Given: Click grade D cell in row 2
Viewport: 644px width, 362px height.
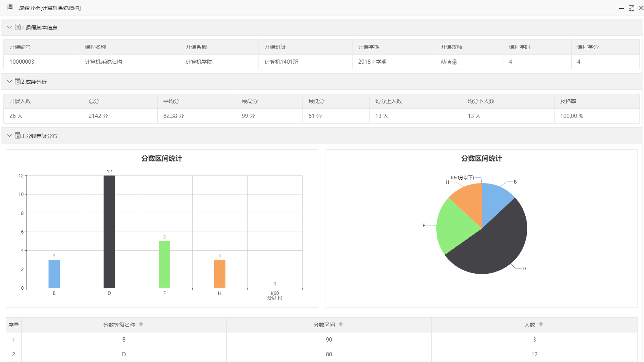Looking at the screenshot, I should point(124,354).
